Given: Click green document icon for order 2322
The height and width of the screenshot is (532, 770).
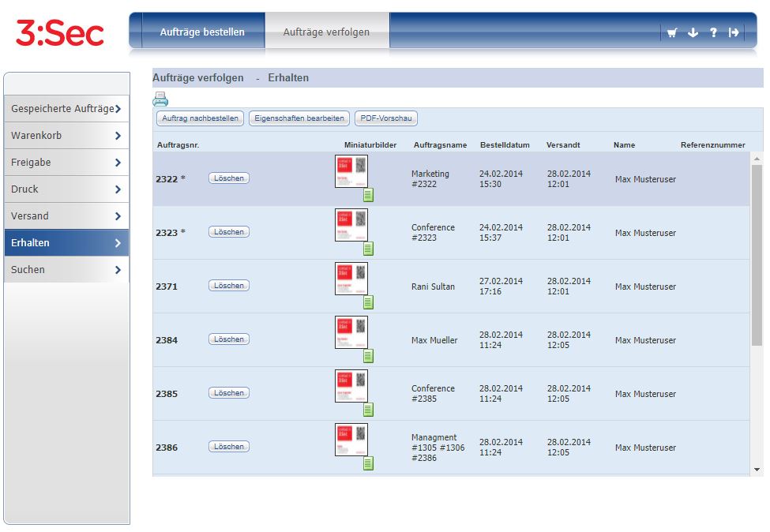Looking at the screenshot, I should point(368,195).
